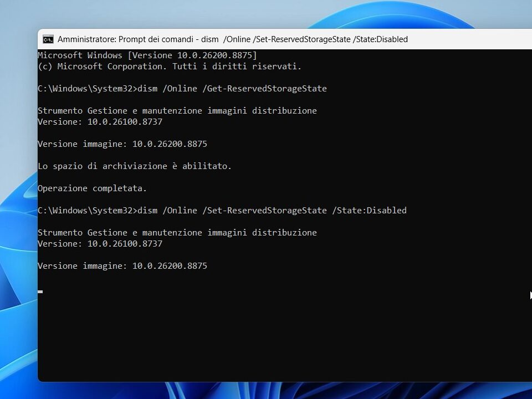Click 'Microsoft Windows [Versione 10.0.26200.8875]' line
This screenshot has width=532, height=399.
(147, 55)
